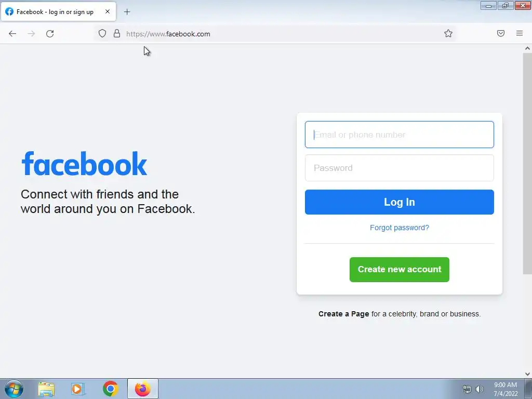The height and width of the screenshot is (399, 532).
Task: Minimize the Firefox window
Action: tap(488, 6)
